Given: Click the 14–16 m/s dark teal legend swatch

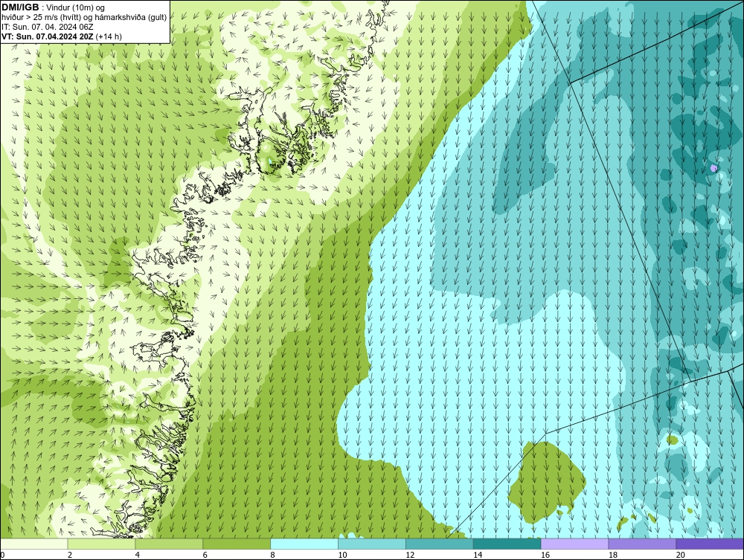Looking at the screenshot, I should pos(507,544).
